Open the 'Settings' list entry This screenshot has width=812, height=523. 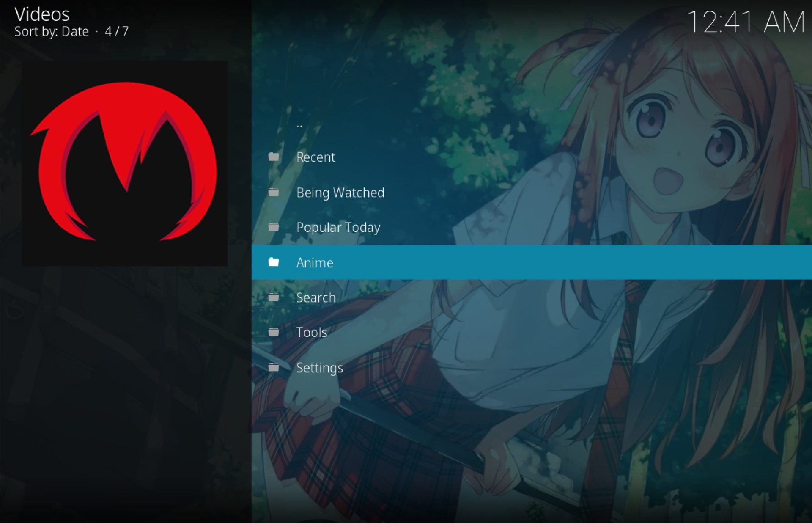(532, 367)
